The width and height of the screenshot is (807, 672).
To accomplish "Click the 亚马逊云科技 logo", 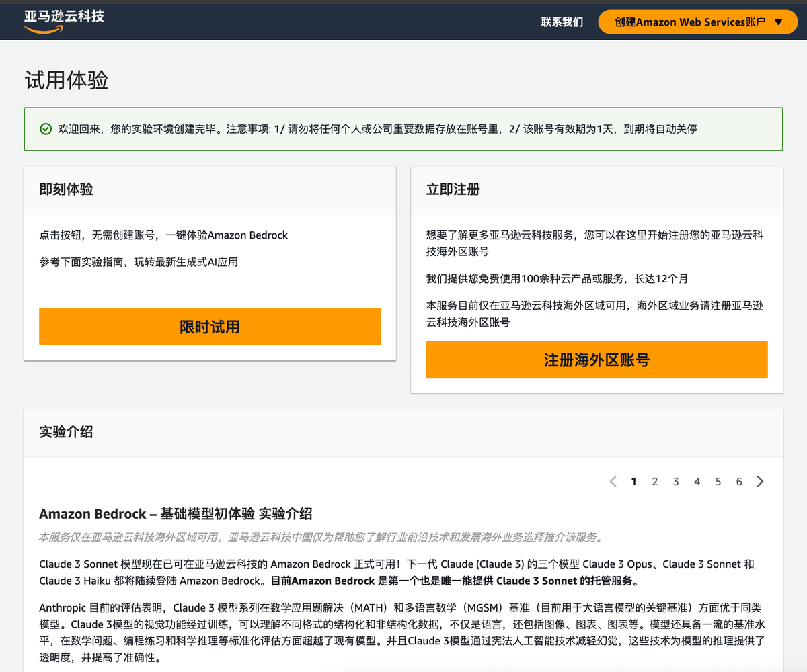I will pyautogui.click(x=64, y=20).
